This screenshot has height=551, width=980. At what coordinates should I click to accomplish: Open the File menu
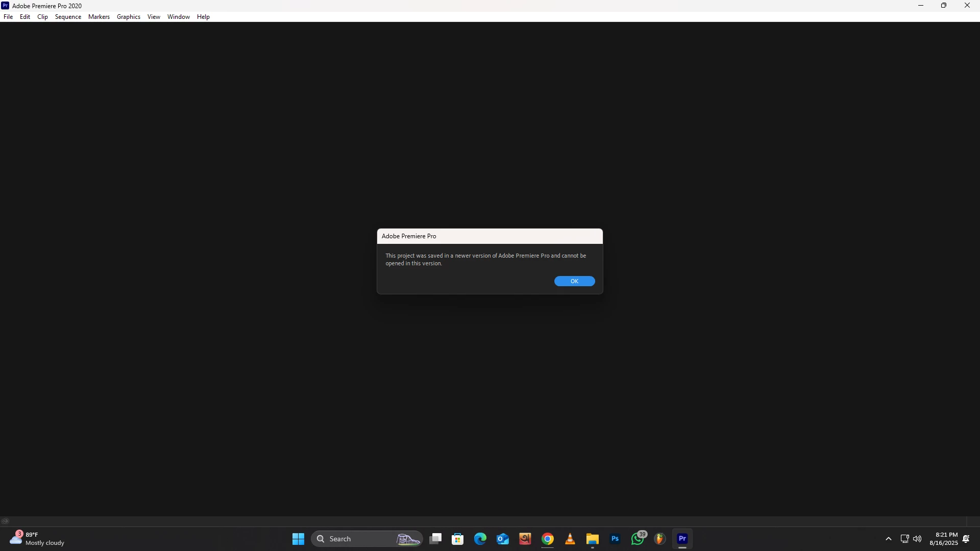click(x=8, y=17)
